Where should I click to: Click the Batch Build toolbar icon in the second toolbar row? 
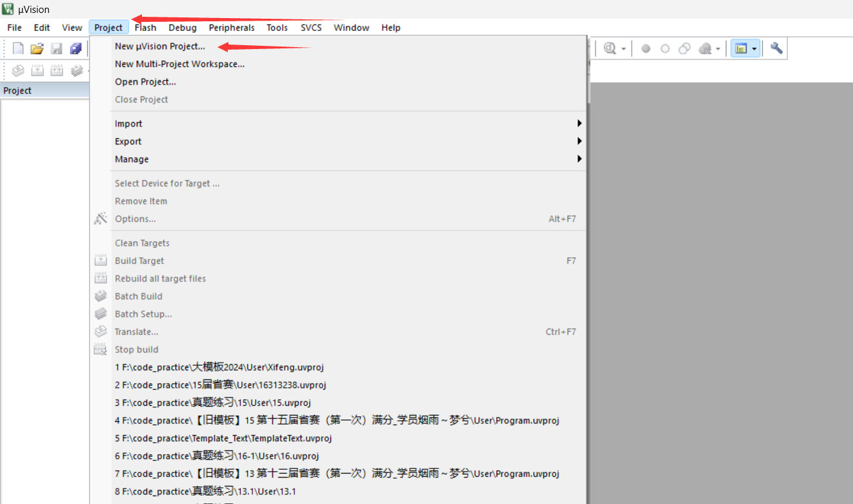click(77, 70)
